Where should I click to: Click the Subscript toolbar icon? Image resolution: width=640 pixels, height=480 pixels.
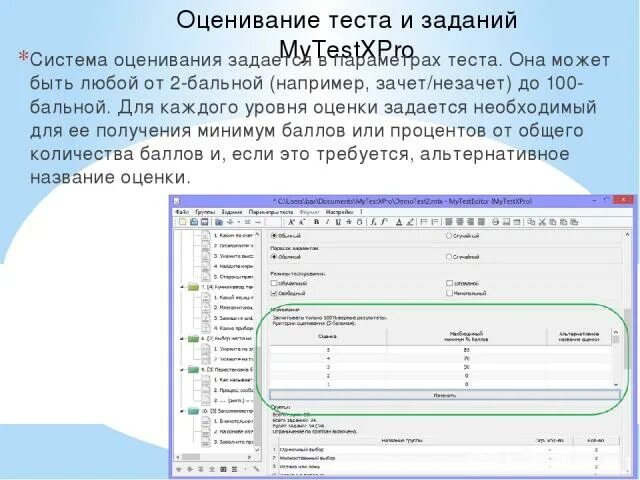373,222
